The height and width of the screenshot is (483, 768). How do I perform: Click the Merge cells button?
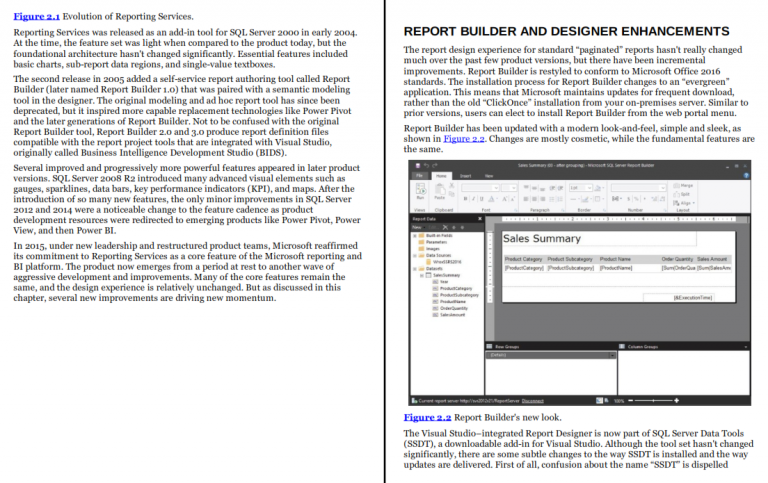click(x=683, y=186)
